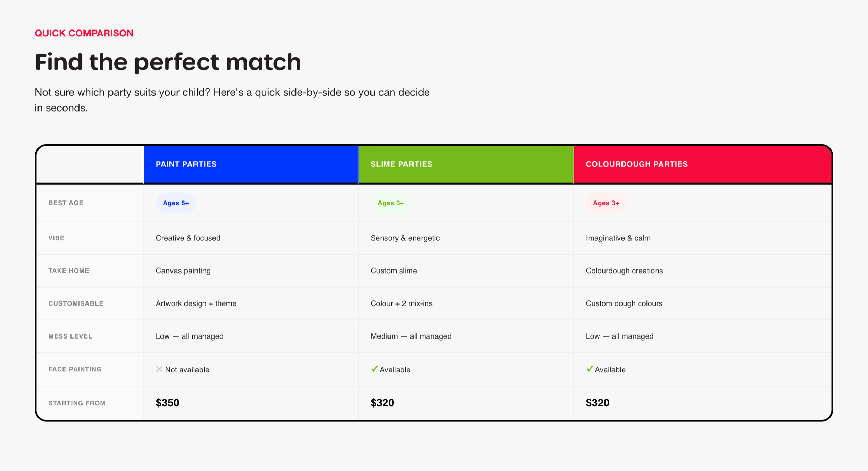Select the Paint Parties column header
This screenshot has width=868, height=471.
click(251, 164)
